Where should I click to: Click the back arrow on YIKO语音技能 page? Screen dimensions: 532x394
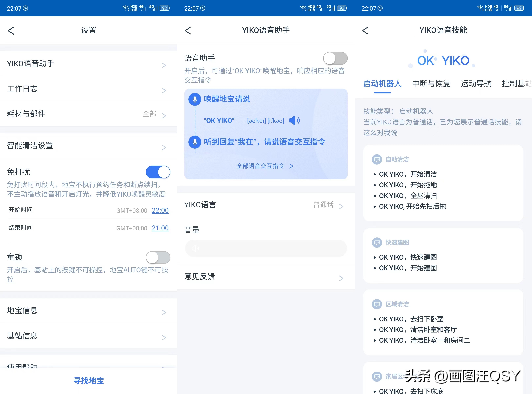(x=365, y=31)
